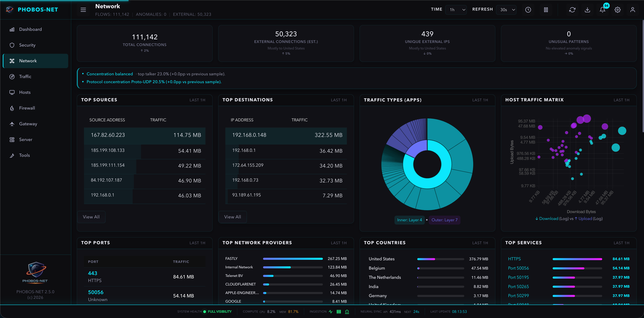Open the Traffic sidebar item
The height and width of the screenshot is (318, 644).
click(x=25, y=77)
